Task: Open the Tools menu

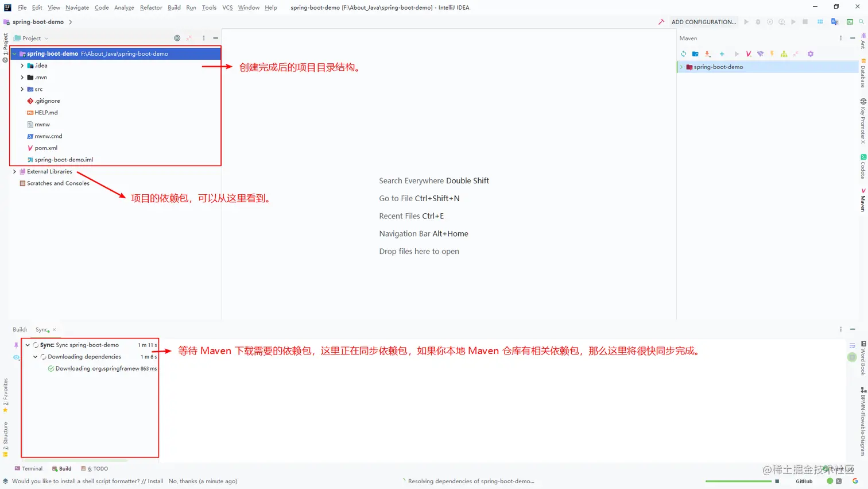Action: point(209,7)
